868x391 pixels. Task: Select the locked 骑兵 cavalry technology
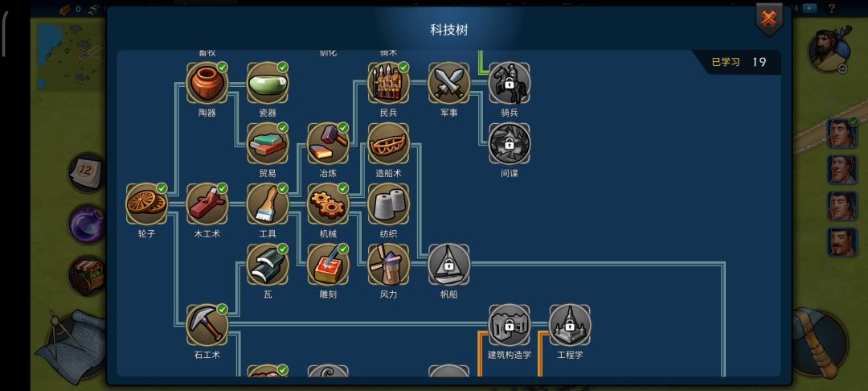tap(510, 83)
